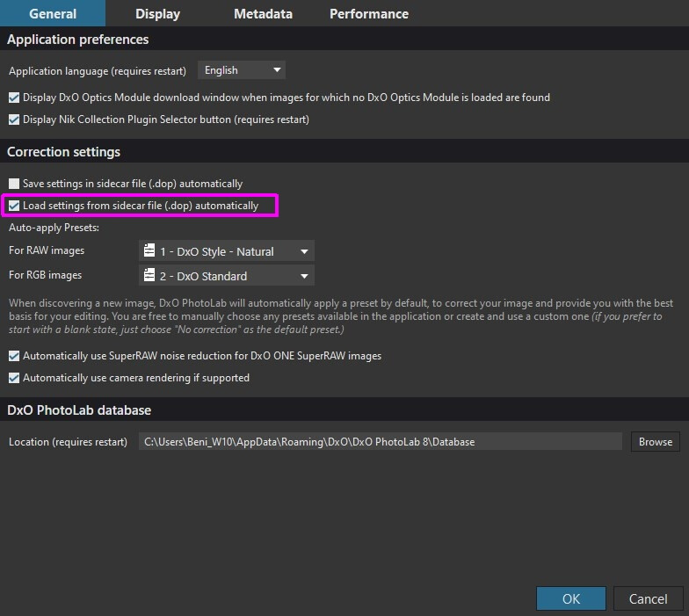Image resolution: width=689 pixels, height=616 pixels.
Task: Click the preset icon beside DxO Style - Natural
Action: 149,250
